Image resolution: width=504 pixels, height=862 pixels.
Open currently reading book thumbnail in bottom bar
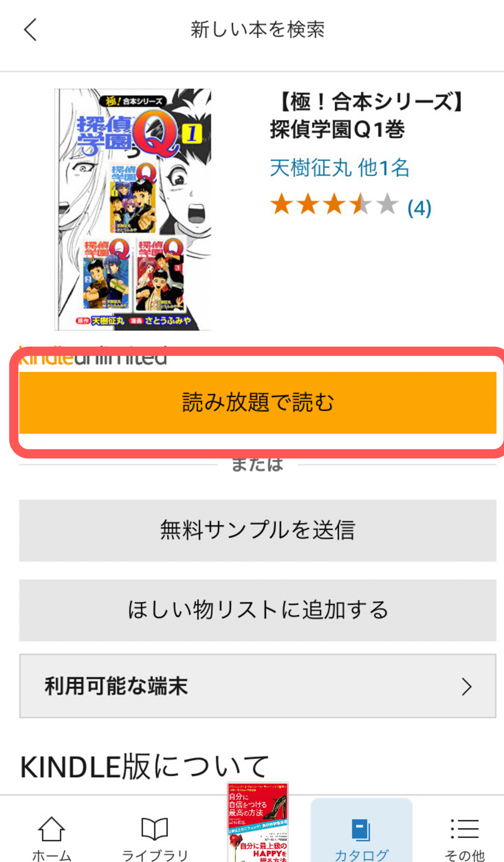[x=258, y=822]
